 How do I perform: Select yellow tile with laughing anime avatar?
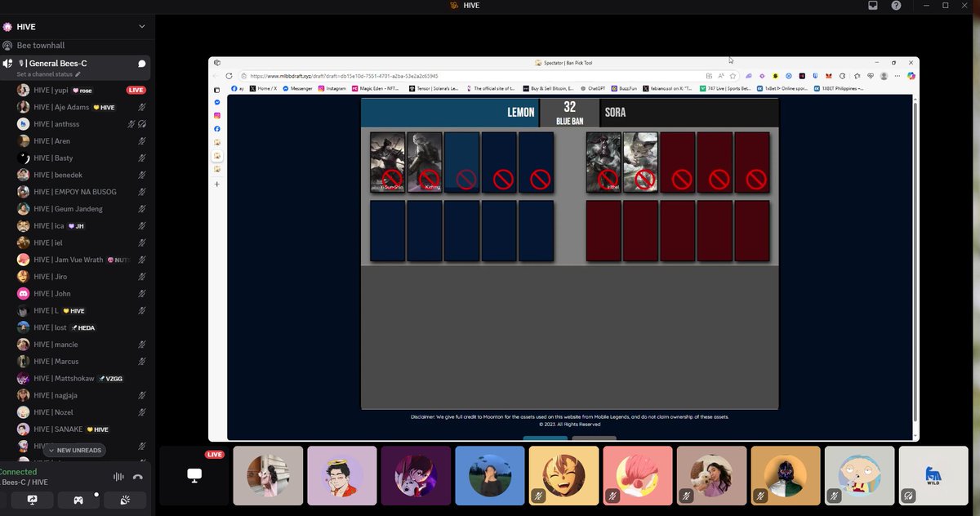pos(563,475)
